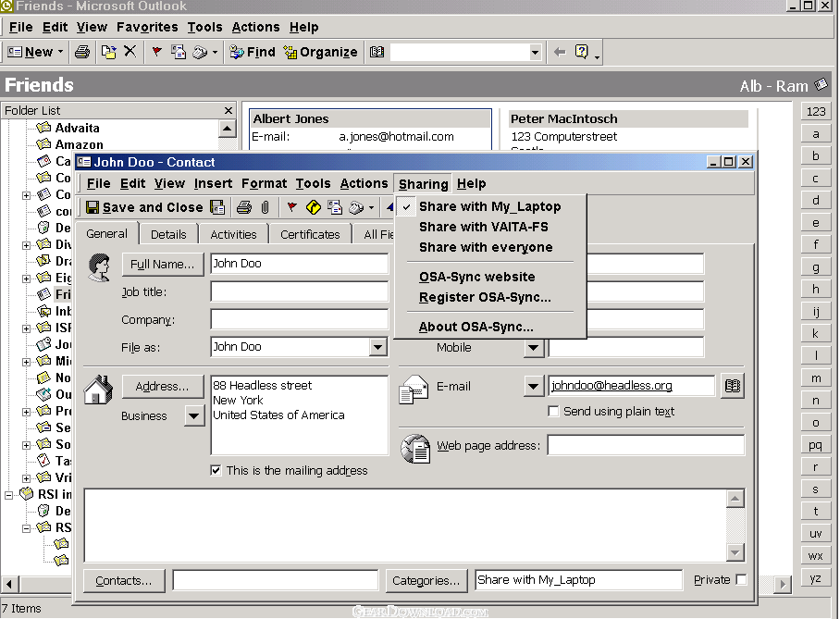The image size is (840, 619).
Task: Open the New item dropdown arrow
Action: coord(60,52)
